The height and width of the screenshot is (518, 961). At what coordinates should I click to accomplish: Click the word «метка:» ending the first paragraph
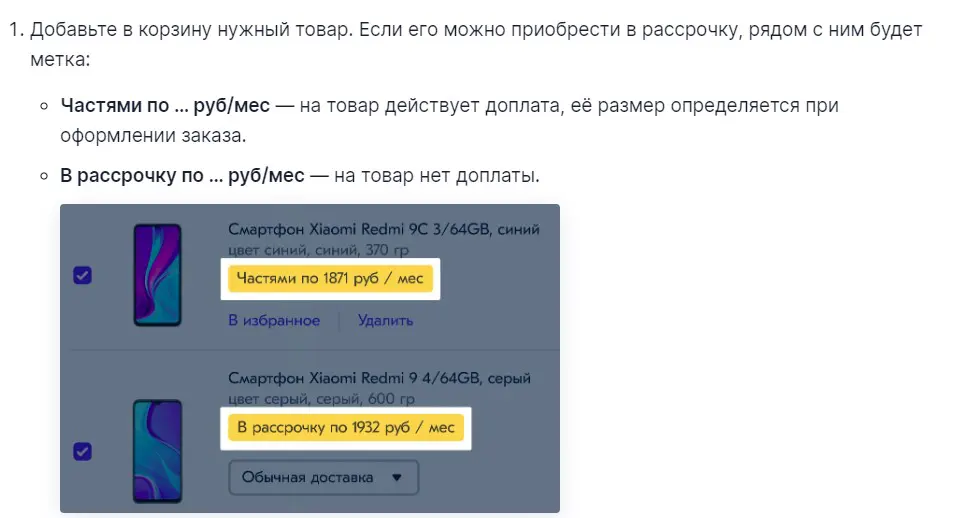point(60,59)
